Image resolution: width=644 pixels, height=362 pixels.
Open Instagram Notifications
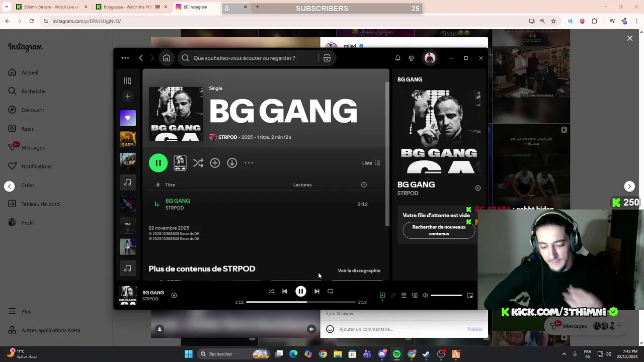pos(30,166)
